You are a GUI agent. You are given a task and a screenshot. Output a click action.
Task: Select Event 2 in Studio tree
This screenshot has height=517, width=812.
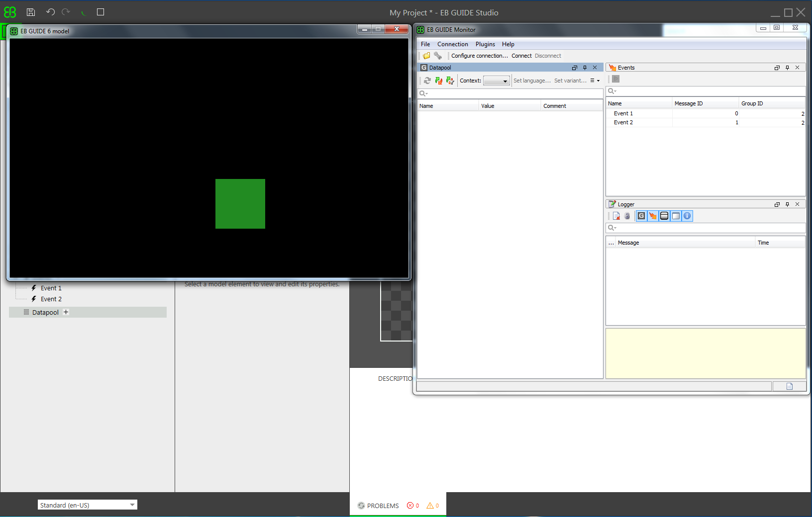(x=51, y=299)
